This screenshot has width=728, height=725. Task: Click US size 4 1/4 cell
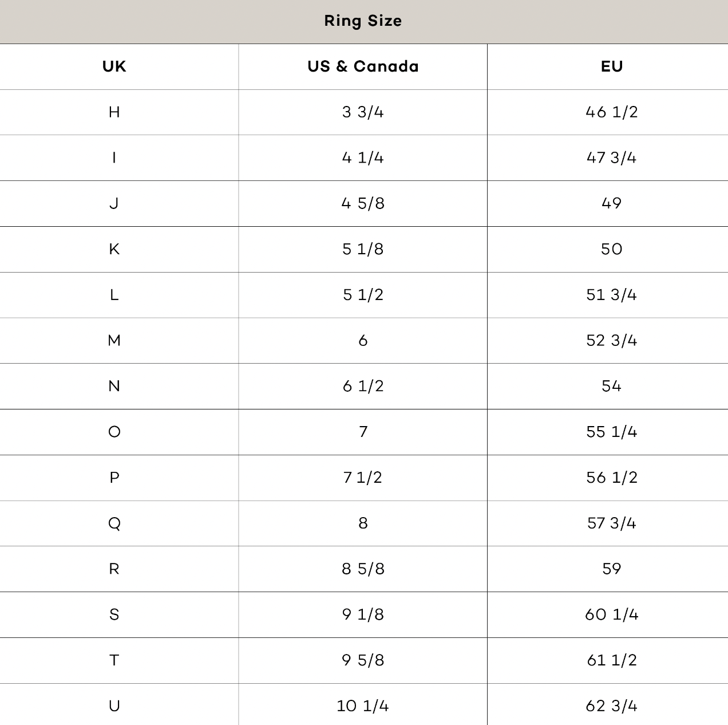pos(363,157)
